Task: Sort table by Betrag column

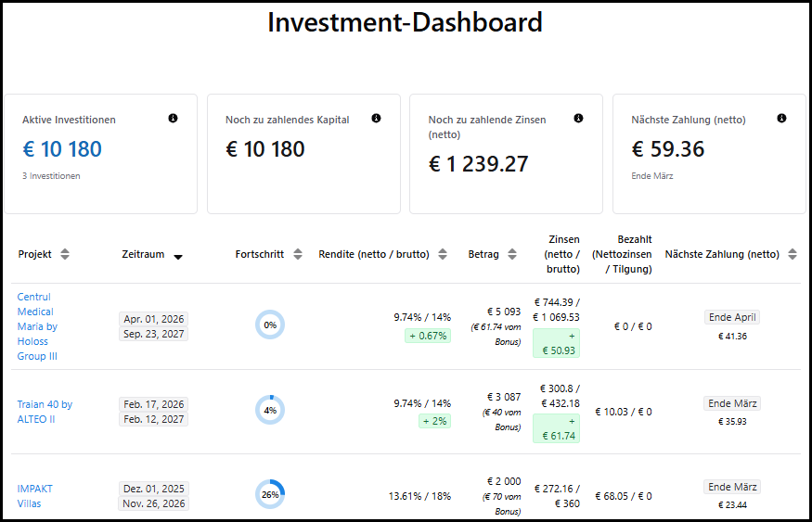Action: (x=511, y=255)
